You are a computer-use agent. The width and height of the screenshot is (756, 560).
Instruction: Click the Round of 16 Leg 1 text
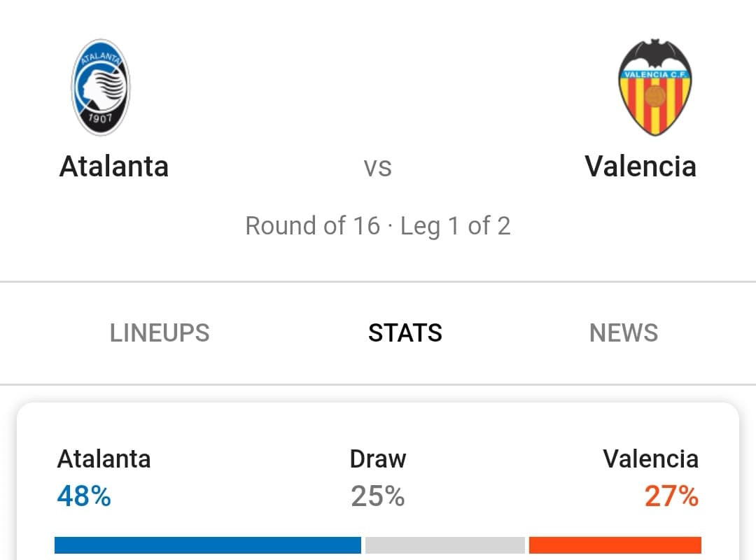tap(377, 225)
